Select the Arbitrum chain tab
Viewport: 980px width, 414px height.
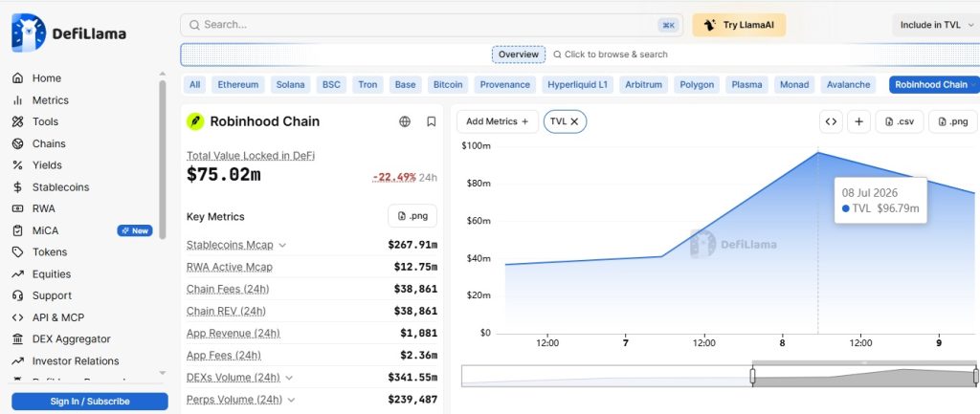(x=644, y=85)
